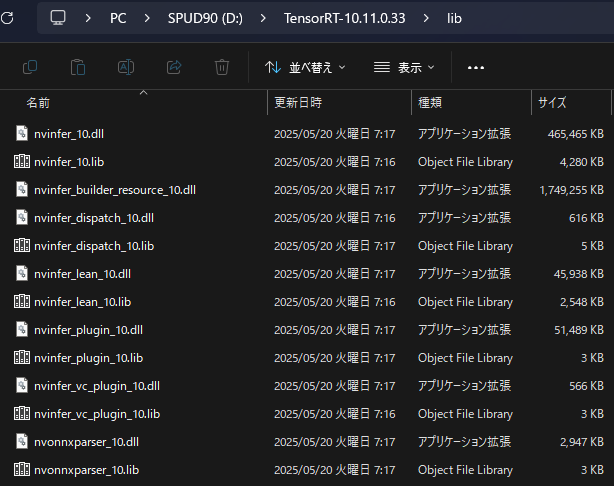Click the Rename toolbar icon
Viewport: 614px width, 486px height.
coord(126,67)
